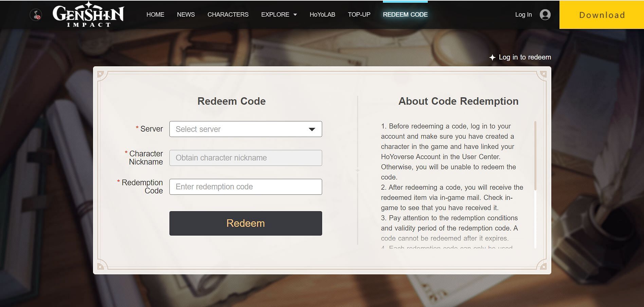Click the Genshin Impact logo
644x307 pixels.
(x=88, y=14)
